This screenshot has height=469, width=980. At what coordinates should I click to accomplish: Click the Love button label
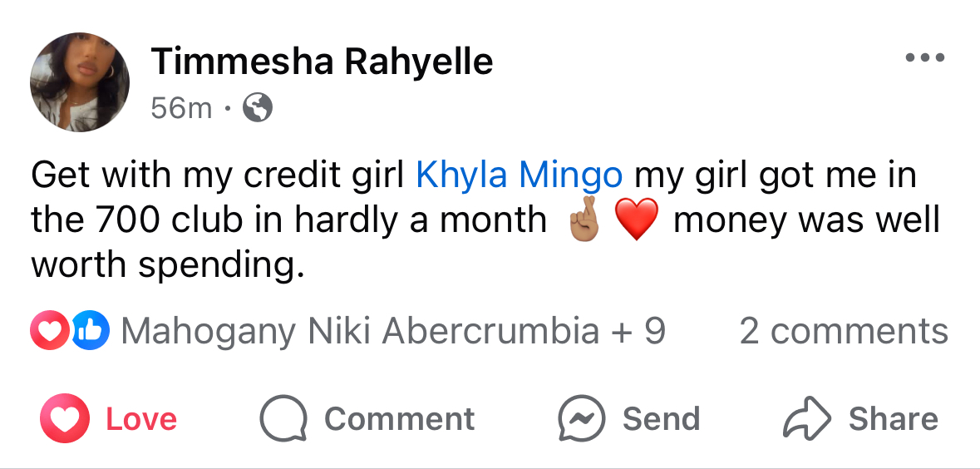click(141, 419)
